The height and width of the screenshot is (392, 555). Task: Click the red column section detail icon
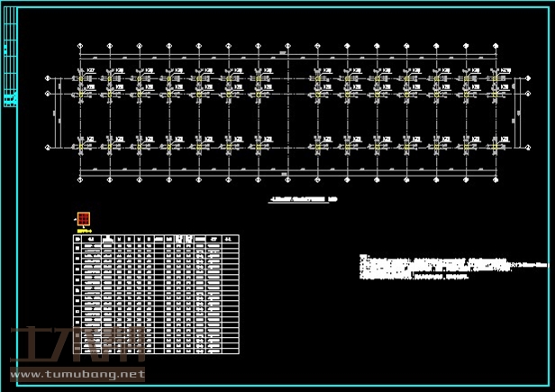tap(83, 219)
